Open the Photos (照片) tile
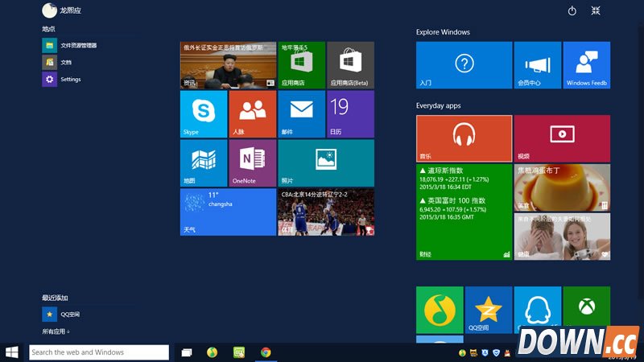Image resolution: width=644 pixels, height=362 pixels. (x=326, y=163)
